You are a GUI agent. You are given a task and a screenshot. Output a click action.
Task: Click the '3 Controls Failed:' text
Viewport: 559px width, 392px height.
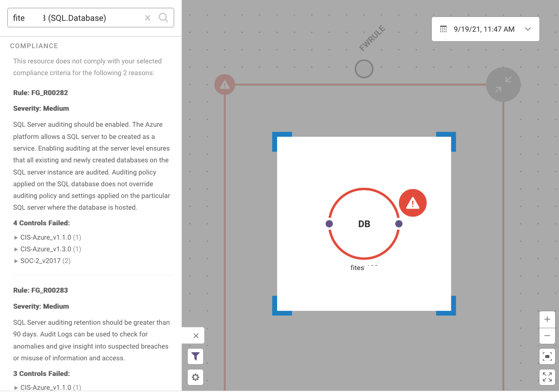(x=42, y=373)
